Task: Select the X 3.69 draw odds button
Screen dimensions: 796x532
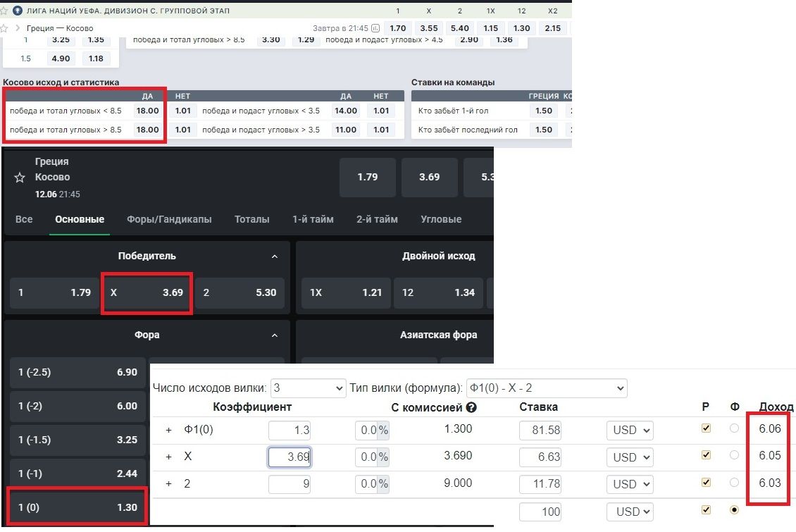Action: click(147, 292)
